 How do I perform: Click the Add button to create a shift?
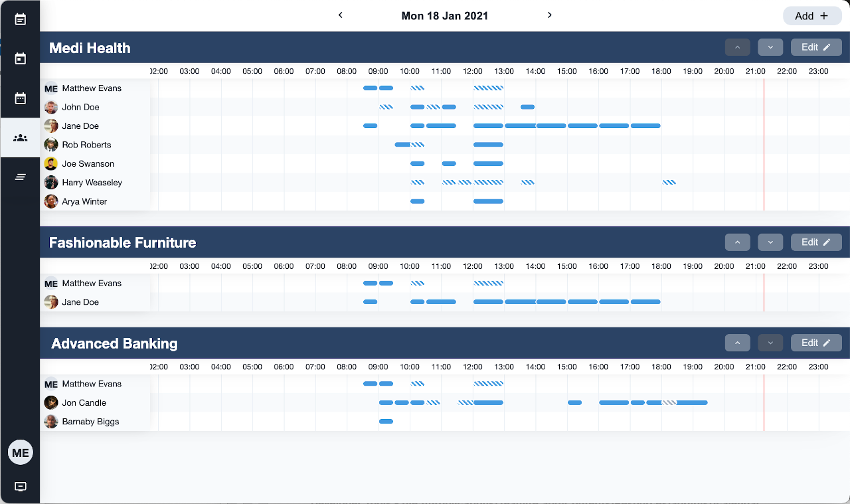[x=811, y=15]
